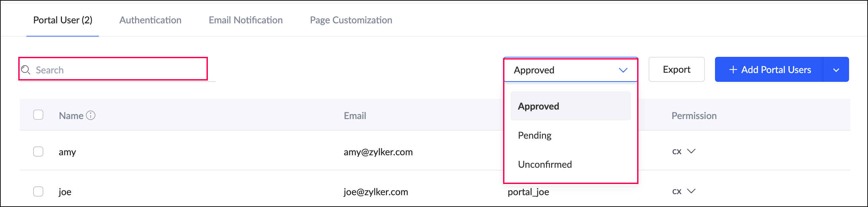868x207 pixels.
Task: Select Unconfirmed in the status list
Action: [545, 164]
